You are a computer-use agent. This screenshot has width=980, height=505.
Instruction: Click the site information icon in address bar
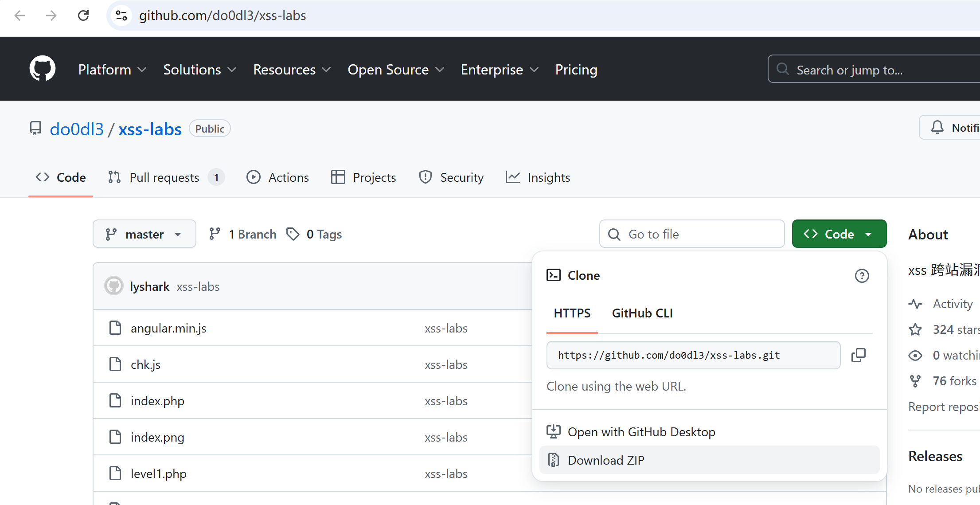tap(121, 16)
